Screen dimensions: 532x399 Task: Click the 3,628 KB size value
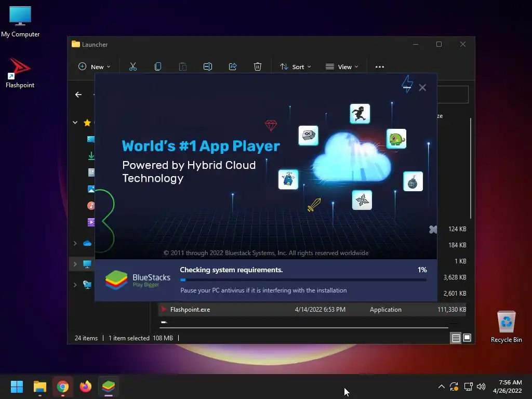[x=455, y=277]
